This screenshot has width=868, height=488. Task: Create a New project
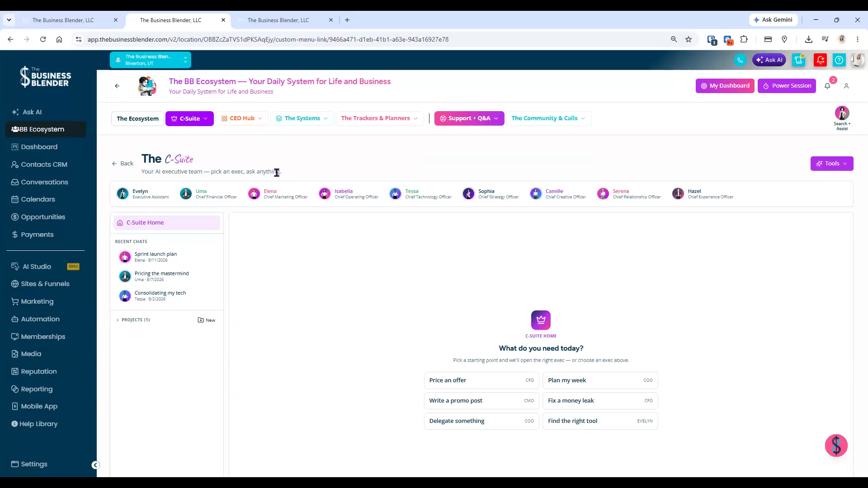pyautogui.click(x=207, y=320)
